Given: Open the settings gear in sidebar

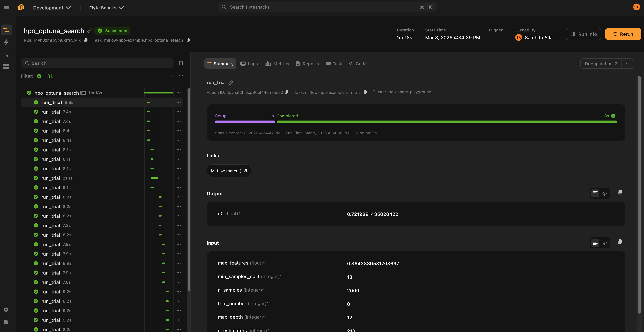Looking at the screenshot, I should [6, 310].
